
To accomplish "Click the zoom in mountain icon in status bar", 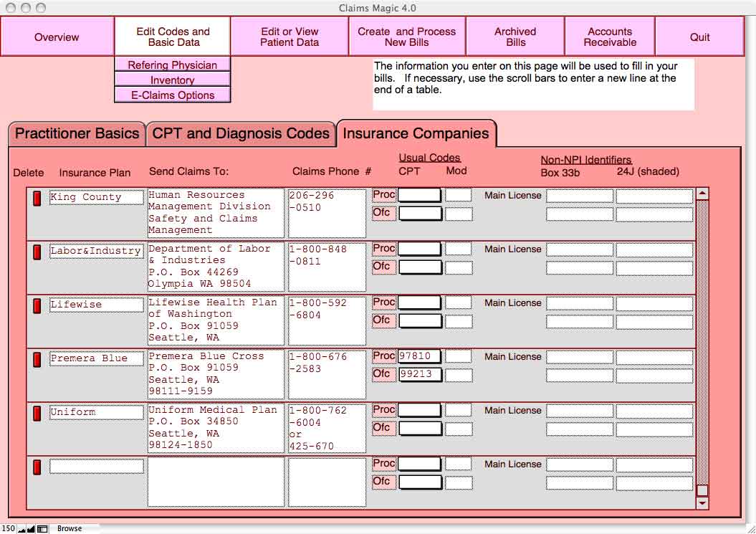I will [x=31, y=529].
